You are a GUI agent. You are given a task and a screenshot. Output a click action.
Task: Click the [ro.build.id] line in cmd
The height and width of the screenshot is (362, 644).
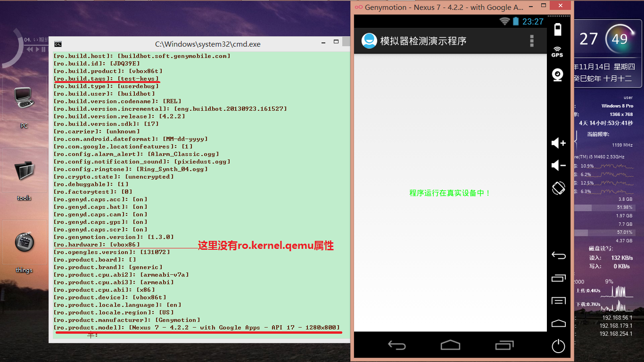(97, 64)
